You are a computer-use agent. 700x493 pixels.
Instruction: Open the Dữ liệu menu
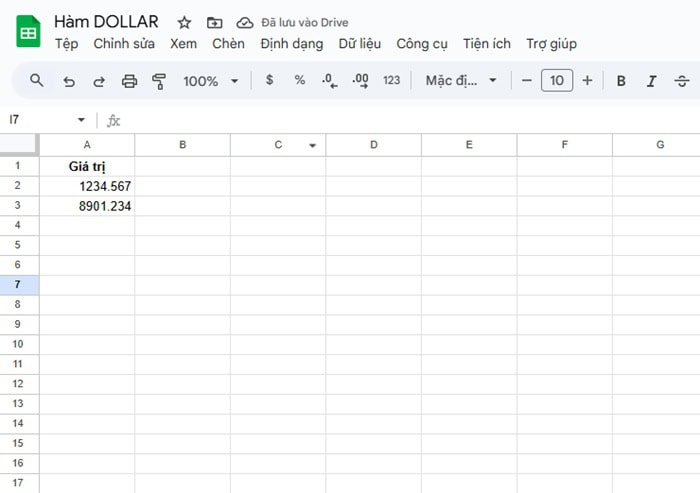360,44
